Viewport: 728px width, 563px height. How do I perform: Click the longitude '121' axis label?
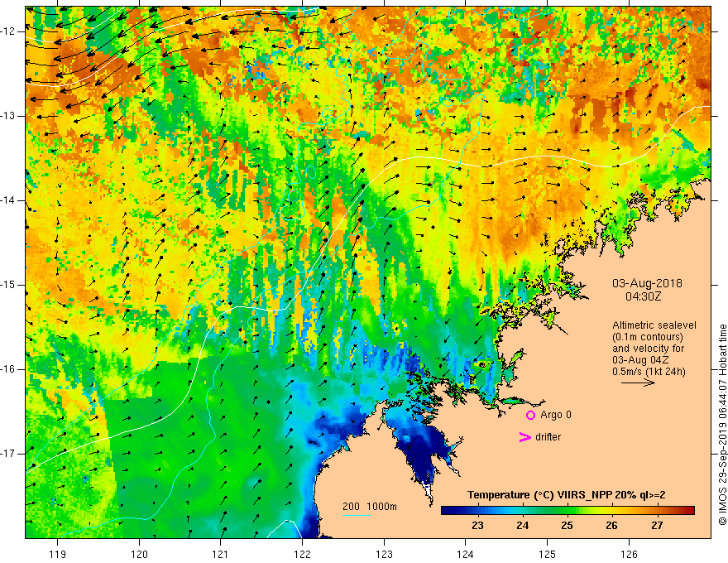221,554
